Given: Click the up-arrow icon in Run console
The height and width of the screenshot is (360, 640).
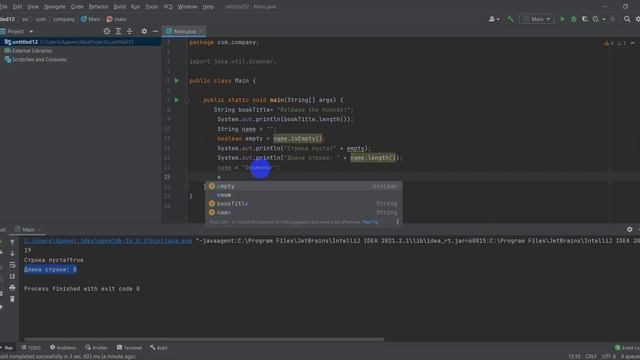Looking at the screenshot, I should pos(12,242).
